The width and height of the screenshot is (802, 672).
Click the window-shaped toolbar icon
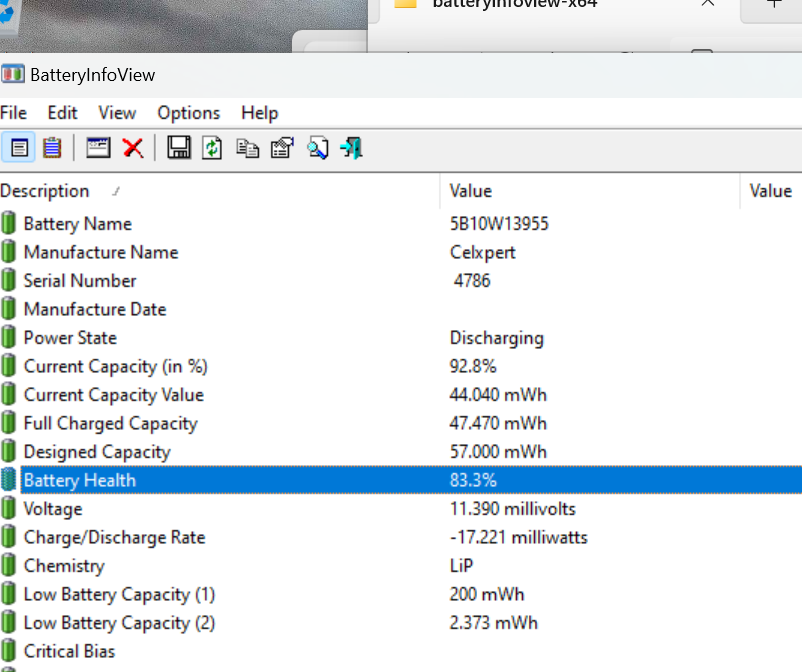(x=98, y=148)
